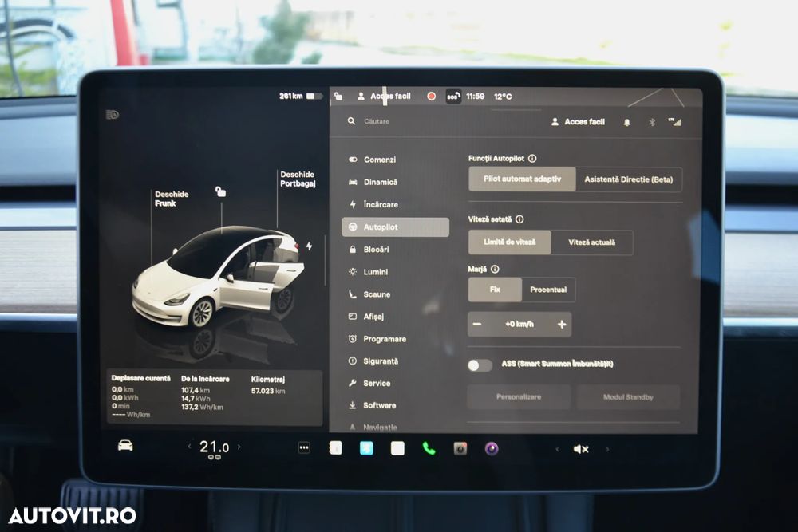Image resolution: width=798 pixels, height=532 pixels.
Task: Show info for Marjă
Action: tap(495, 269)
